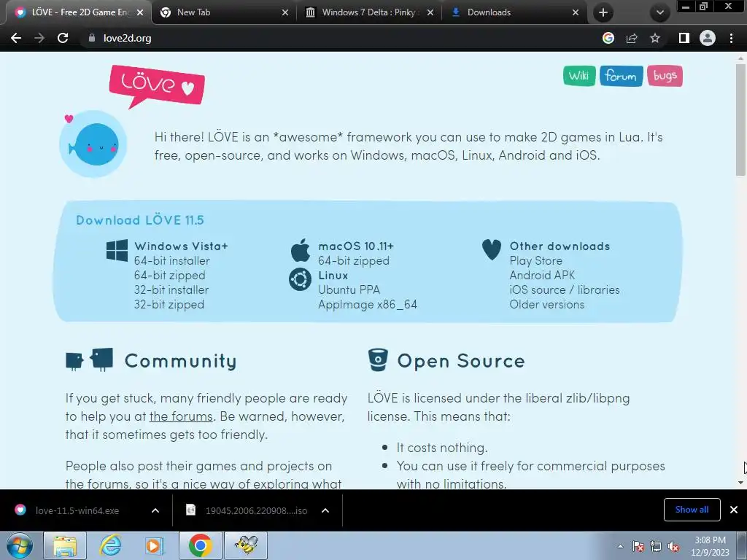This screenshot has width=747, height=560.
Task: Click the Ubuntu logo icon
Action: coord(300,279)
